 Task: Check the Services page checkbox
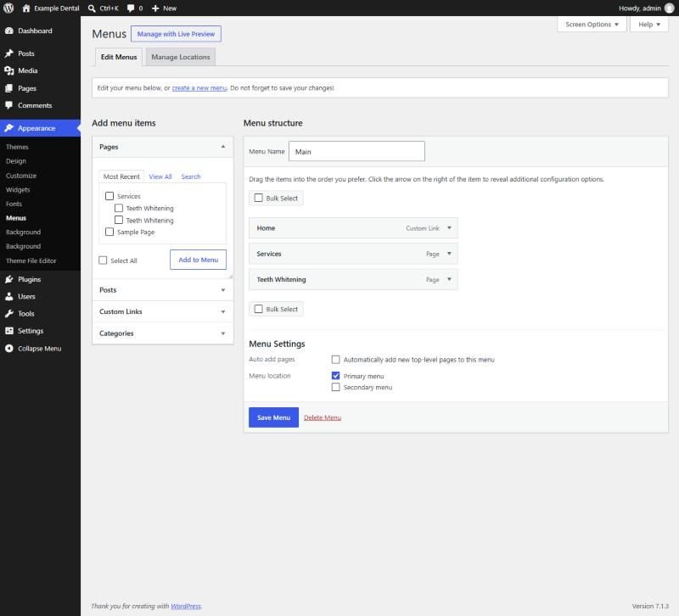click(109, 196)
